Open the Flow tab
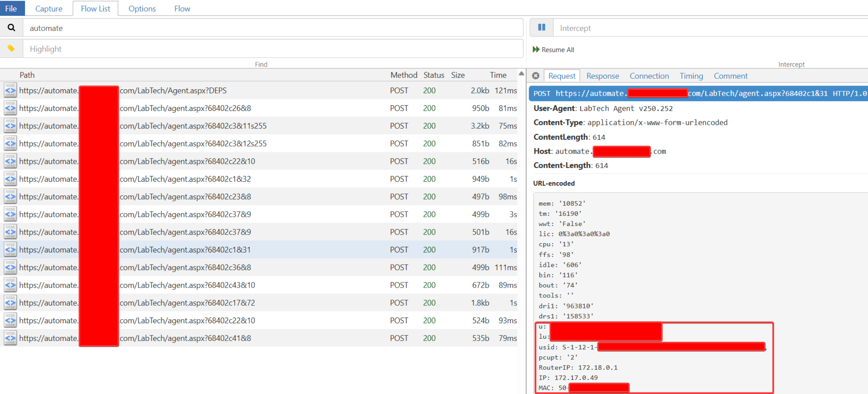The height and width of the screenshot is (394, 868). 182,8
